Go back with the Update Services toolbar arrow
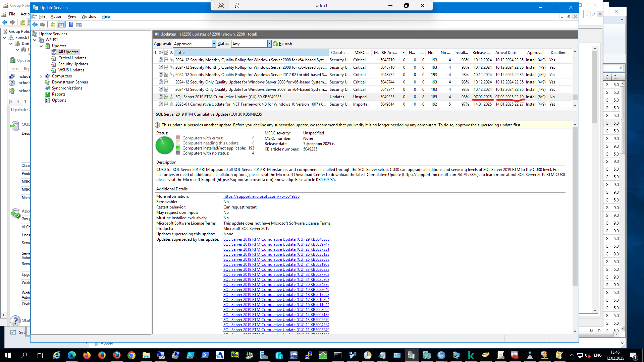 (x=35, y=25)
